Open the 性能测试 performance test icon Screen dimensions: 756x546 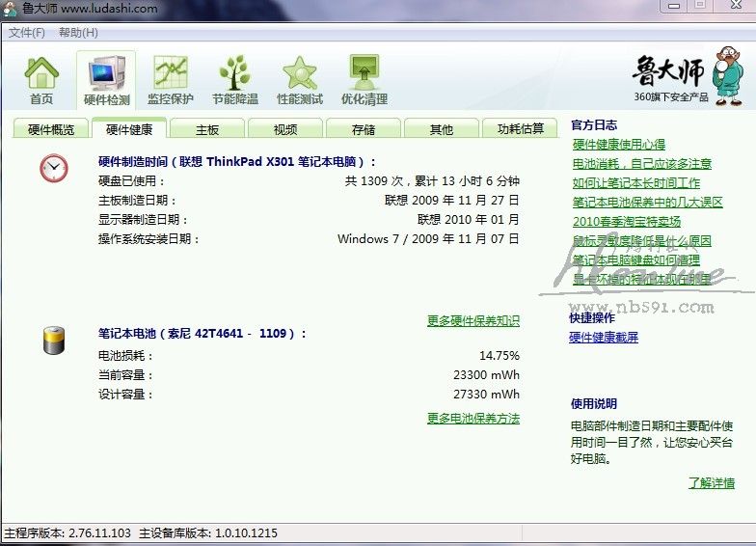click(300, 80)
